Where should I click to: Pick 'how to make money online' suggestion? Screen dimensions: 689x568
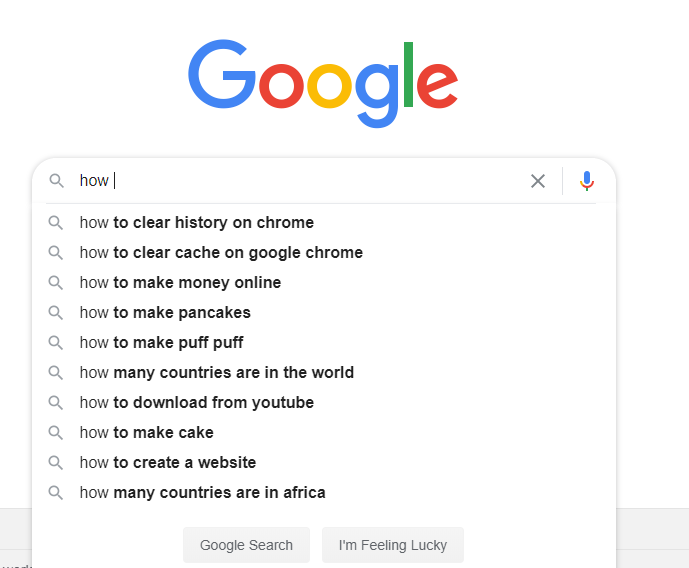pyautogui.click(x=180, y=283)
